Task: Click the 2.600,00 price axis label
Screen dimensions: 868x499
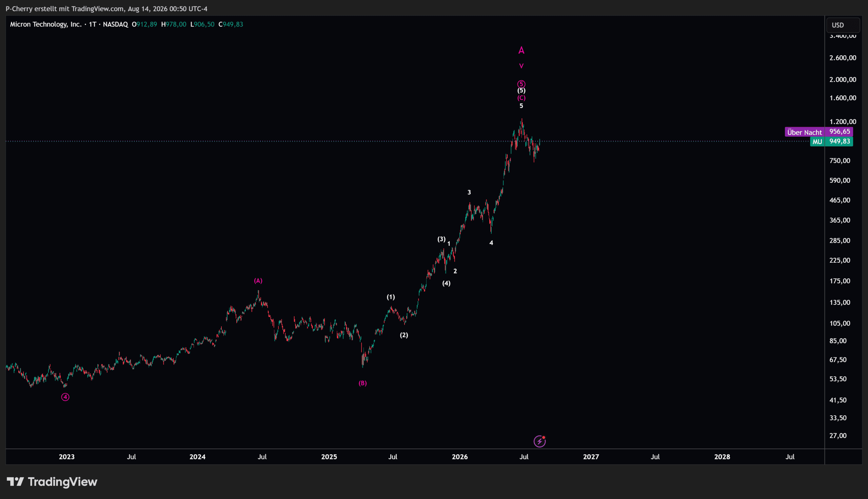Action: (843, 58)
